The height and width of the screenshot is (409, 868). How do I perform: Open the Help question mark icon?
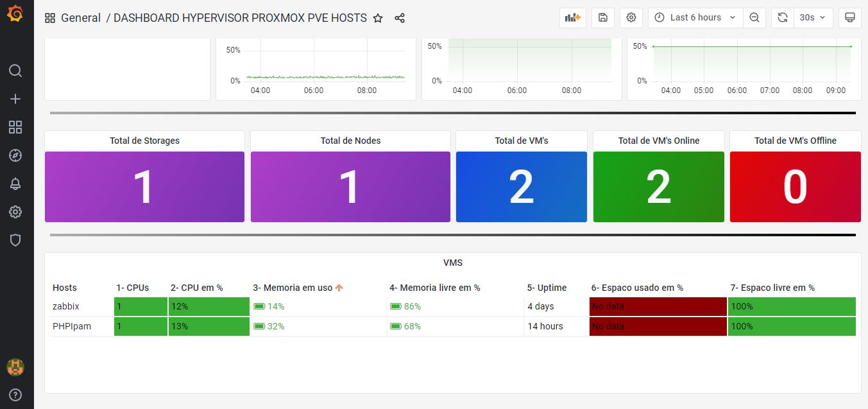(15, 394)
